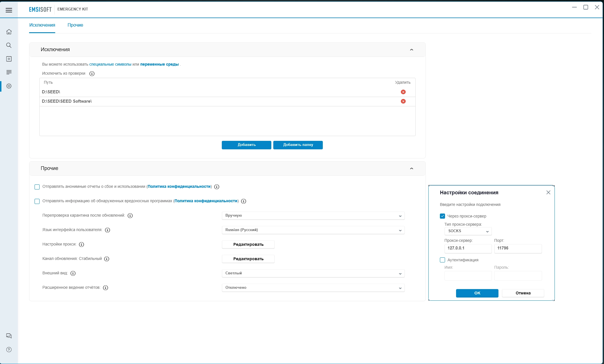
Task: Go to home overview sidebar icon
Action: coord(9,32)
